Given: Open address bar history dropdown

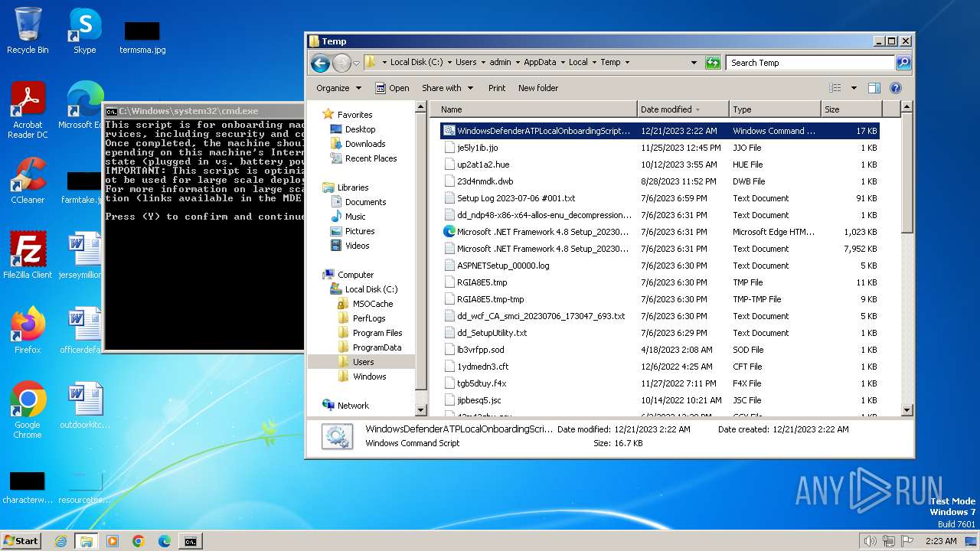Looking at the screenshot, I should [x=694, y=63].
